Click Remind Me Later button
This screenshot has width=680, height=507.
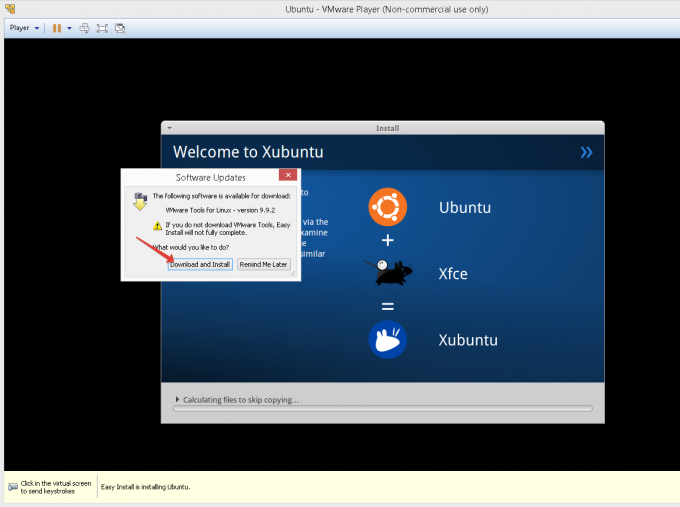[x=264, y=264]
